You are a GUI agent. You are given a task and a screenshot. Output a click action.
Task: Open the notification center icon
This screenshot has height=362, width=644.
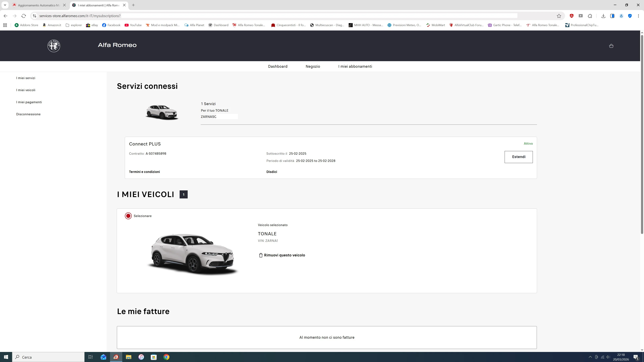pyautogui.click(x=636, y=357)
